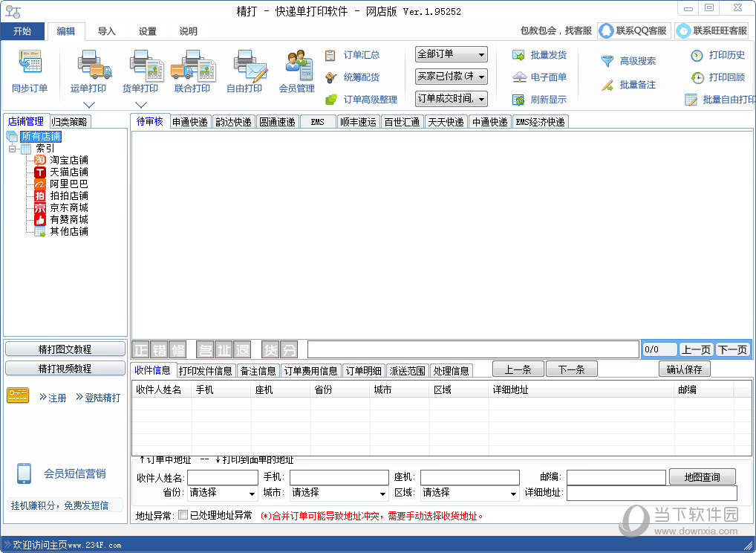Image resolution: width=756 pixels, height=553 pixels.
Task: Switch to the 设置 ribbon tab
Action: [148, 31]
